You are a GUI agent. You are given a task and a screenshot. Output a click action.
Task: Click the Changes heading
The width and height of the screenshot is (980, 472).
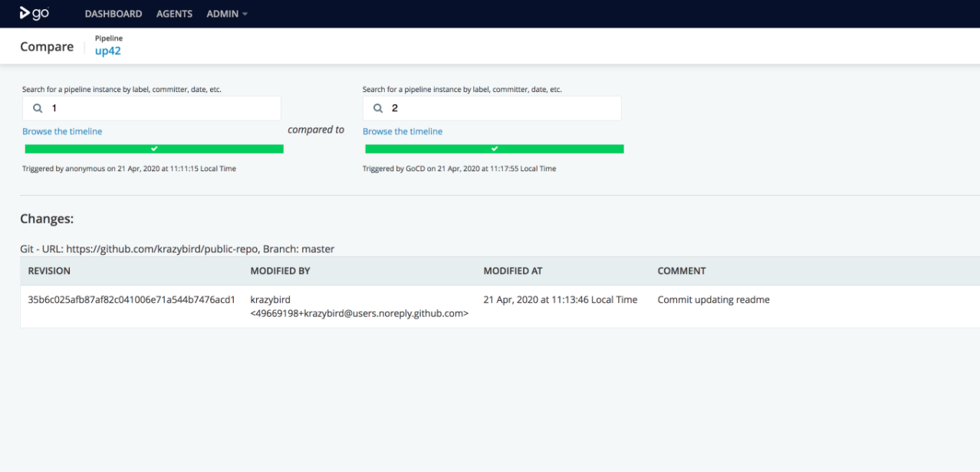pyautogui.click(x=47, y=219)
